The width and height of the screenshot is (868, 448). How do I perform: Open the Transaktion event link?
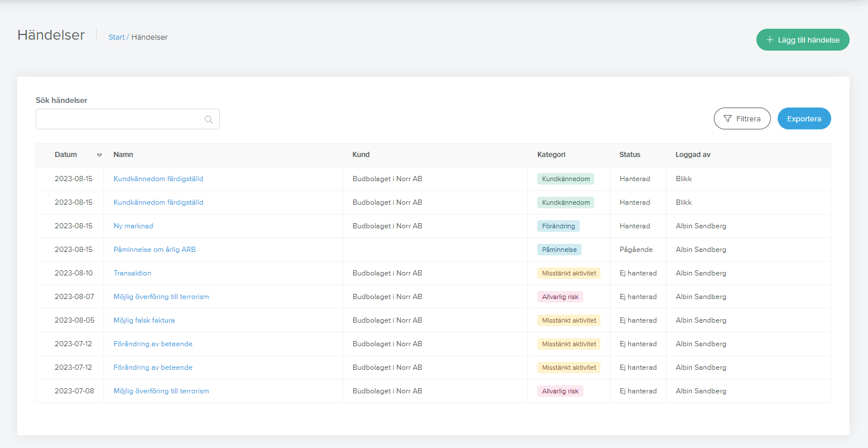(132, 273)
